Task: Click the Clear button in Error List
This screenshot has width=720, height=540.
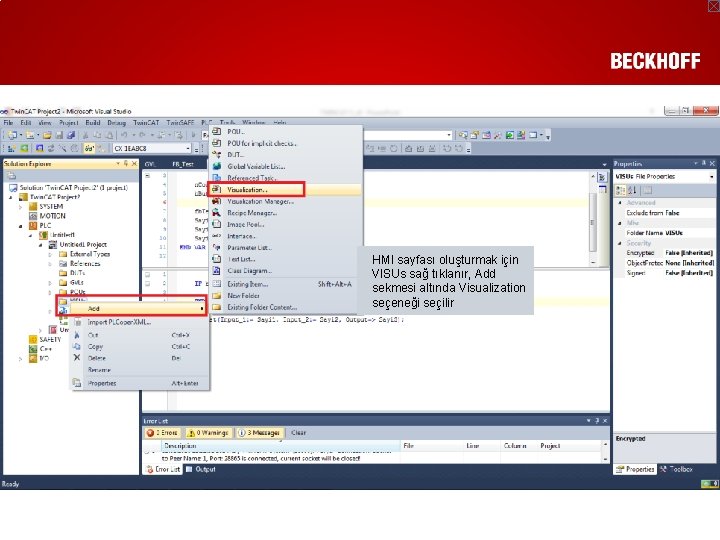Action: (x=298, y=433)
